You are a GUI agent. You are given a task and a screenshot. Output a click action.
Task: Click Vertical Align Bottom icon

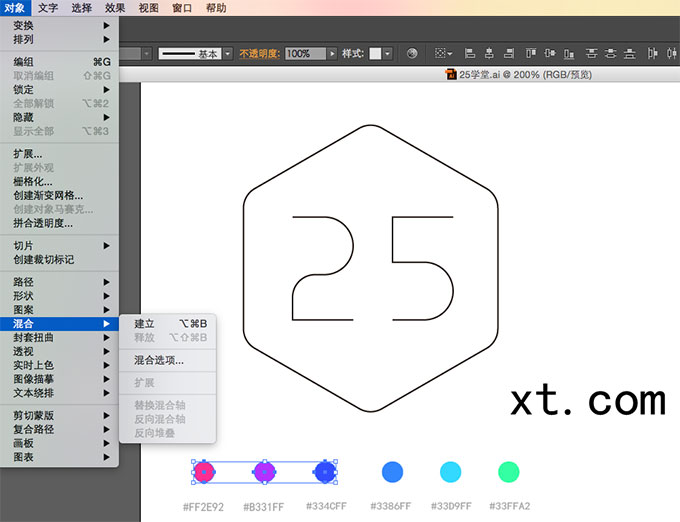coord(569,53)
